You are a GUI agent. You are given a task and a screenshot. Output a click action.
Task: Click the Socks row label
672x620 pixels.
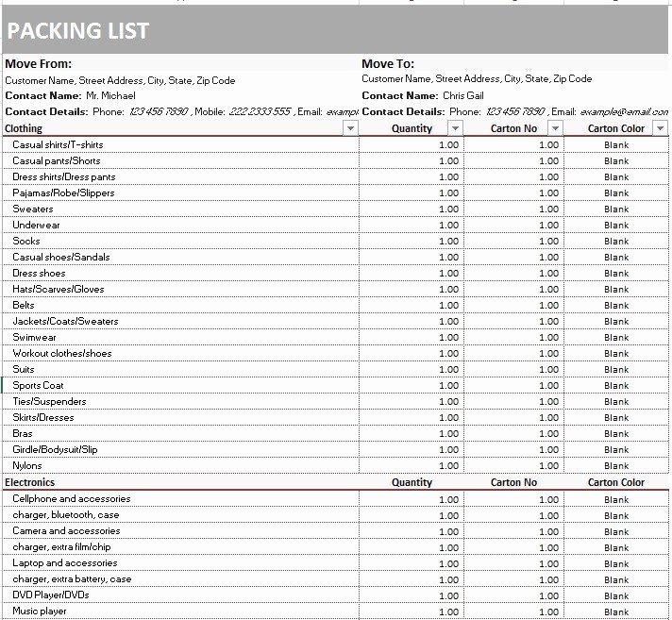point(181,241)
